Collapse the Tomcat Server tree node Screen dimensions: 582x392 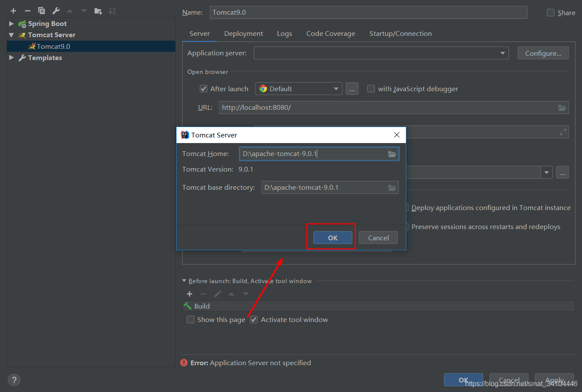click(11, 35)
